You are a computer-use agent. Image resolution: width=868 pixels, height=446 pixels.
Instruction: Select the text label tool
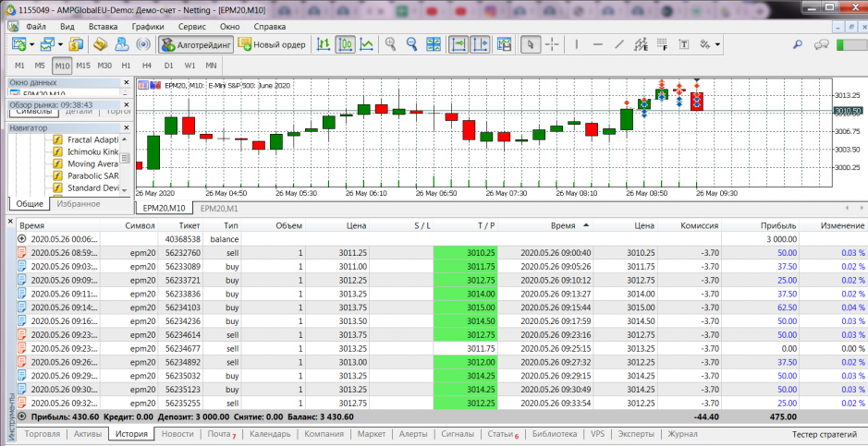(685, 44)
